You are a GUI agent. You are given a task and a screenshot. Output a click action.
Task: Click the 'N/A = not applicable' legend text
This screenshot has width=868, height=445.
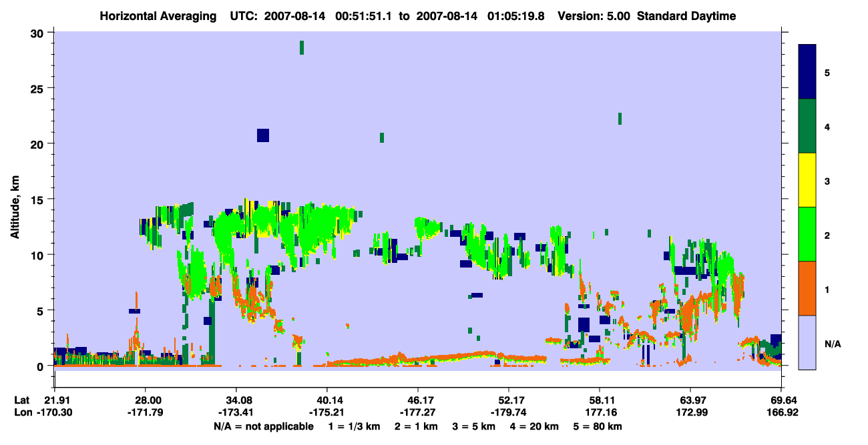(263, 426)
